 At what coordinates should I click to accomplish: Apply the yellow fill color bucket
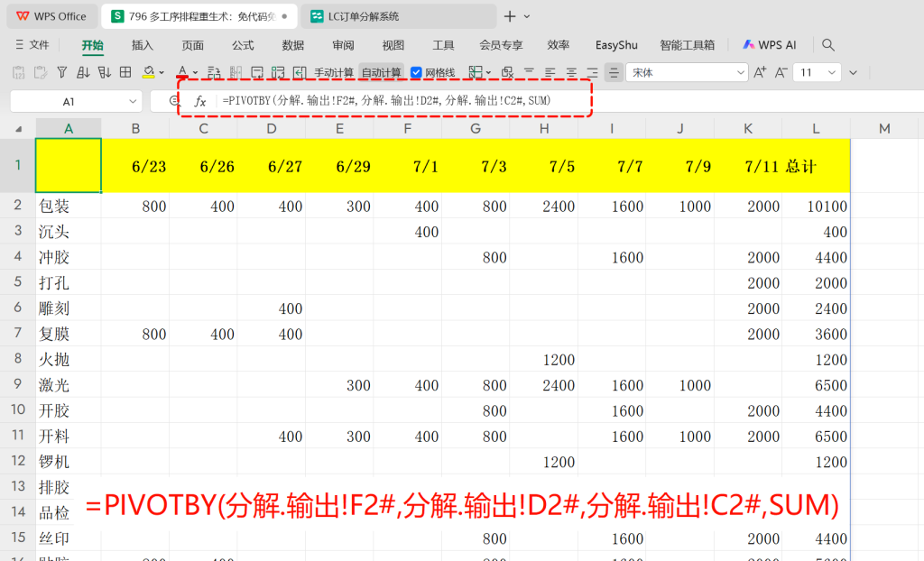[x=149, y=72]
